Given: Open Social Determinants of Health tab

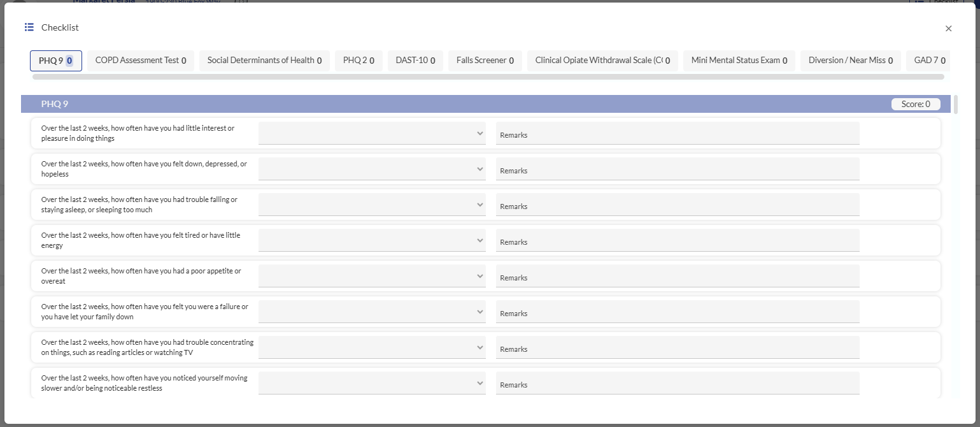Looking at the screenshot, I should point(264,61).
